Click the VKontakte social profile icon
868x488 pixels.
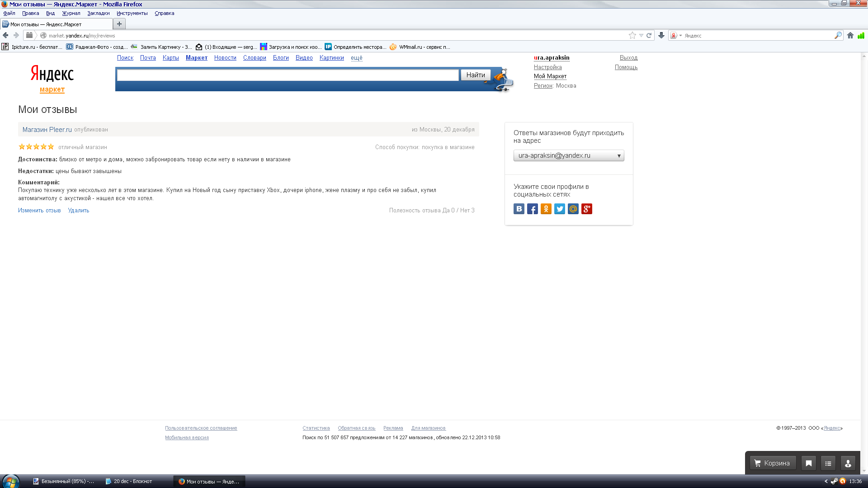519,209
